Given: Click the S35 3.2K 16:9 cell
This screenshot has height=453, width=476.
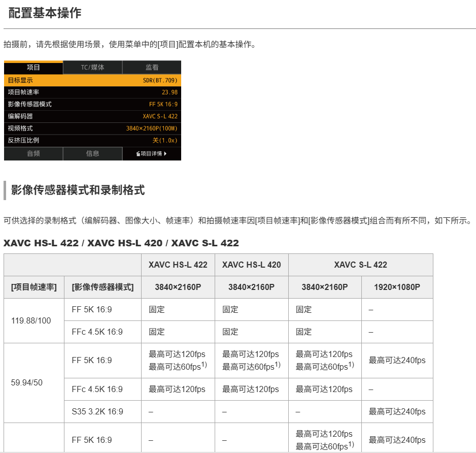Looking at the screenshot, I should [x=103, y=412].
